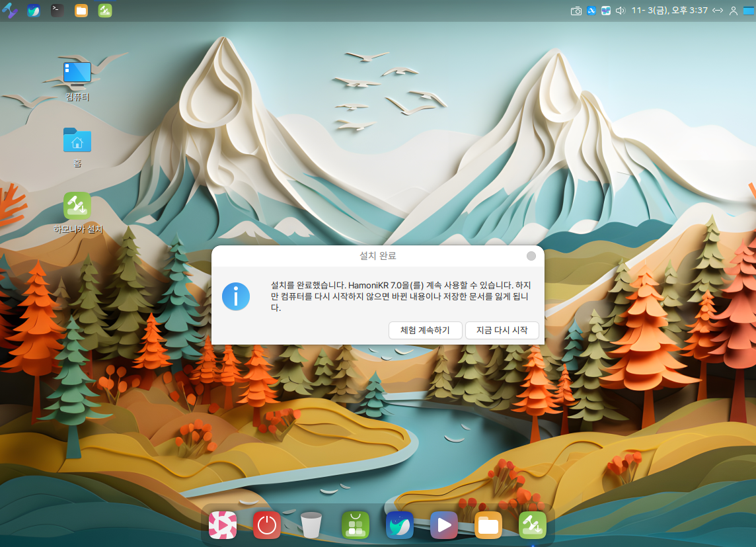Viewport: 756px width, 547px height.
Task: Launch the pink pinwheel video app in dock
Action: pos(223,525)
